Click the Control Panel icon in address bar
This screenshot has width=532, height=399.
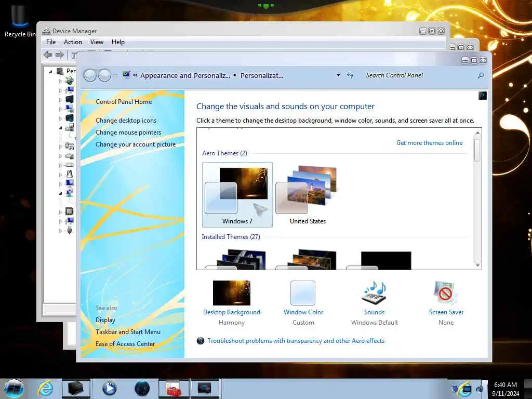[126, 75]
